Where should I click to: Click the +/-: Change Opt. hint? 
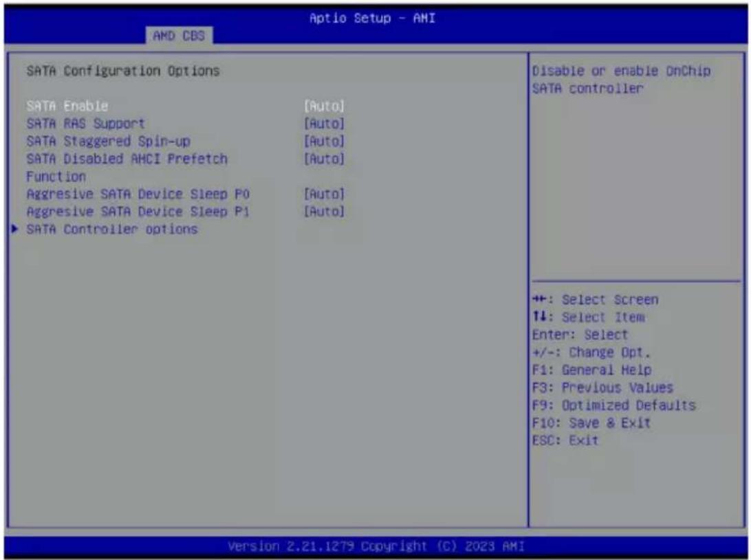click(591, 352)
